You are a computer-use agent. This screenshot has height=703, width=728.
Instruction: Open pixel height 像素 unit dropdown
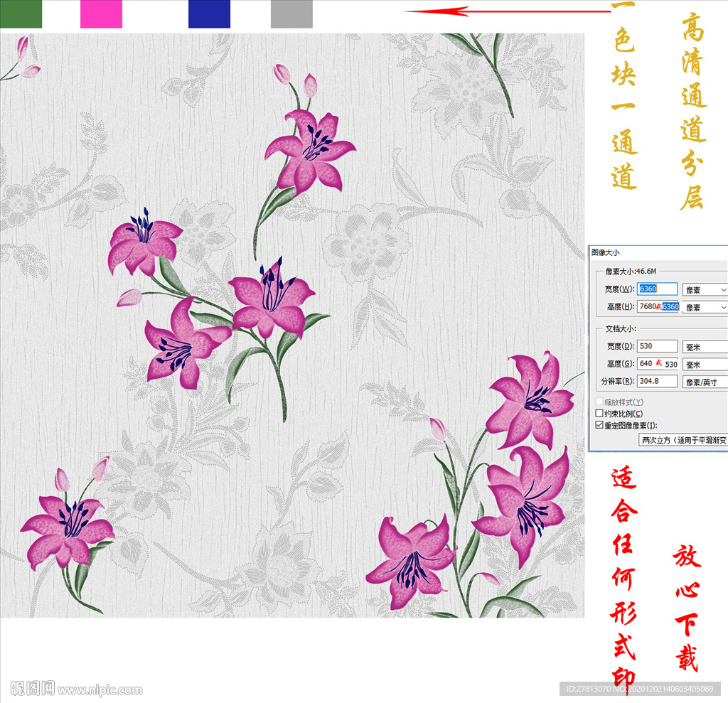[x=705, y=307]
